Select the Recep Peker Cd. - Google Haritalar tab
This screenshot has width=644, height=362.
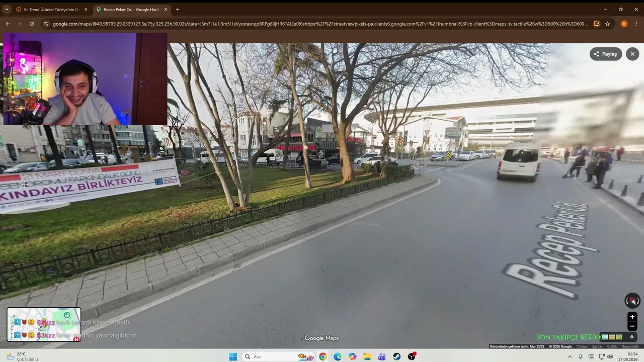coord(132,10)
